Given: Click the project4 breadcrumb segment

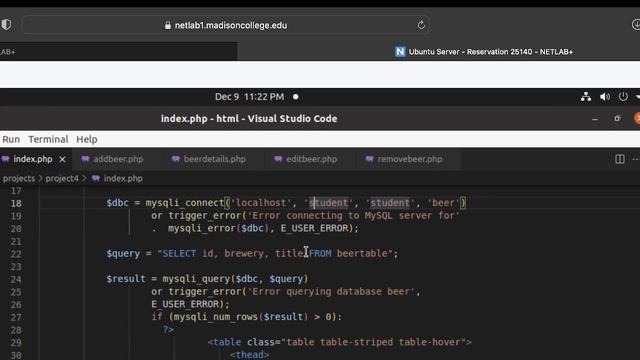Looking at the screenshot, I should pos(62,178).
